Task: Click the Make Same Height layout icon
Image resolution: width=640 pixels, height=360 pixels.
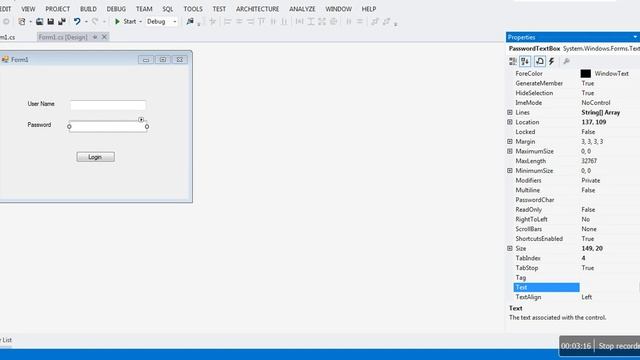Action: pyautogui.click(x=311, y=22)
